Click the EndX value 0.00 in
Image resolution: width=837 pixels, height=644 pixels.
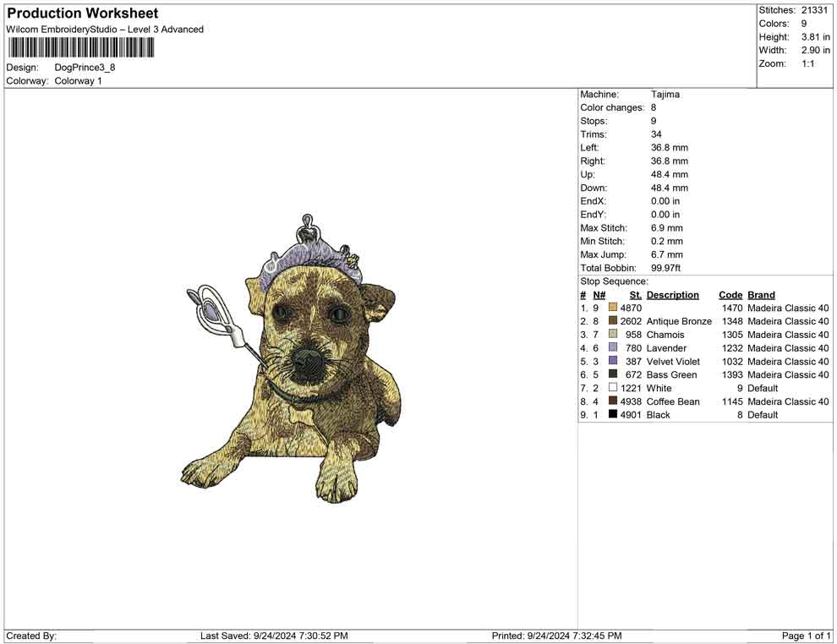click(x=665, y=201)
